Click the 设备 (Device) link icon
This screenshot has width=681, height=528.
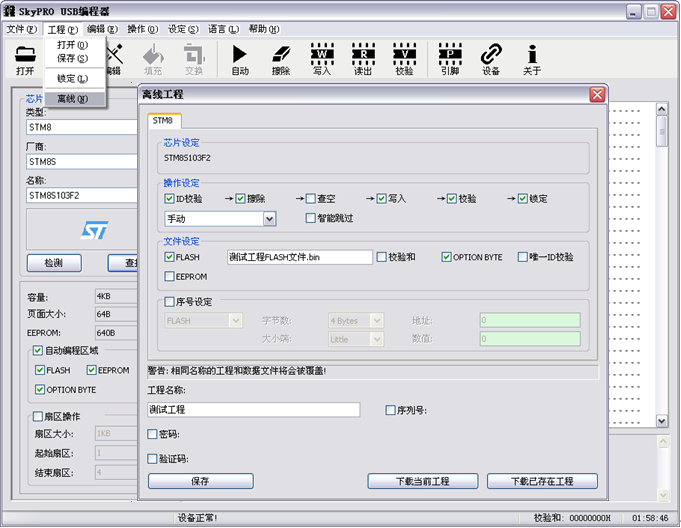[x=491, y=59]
